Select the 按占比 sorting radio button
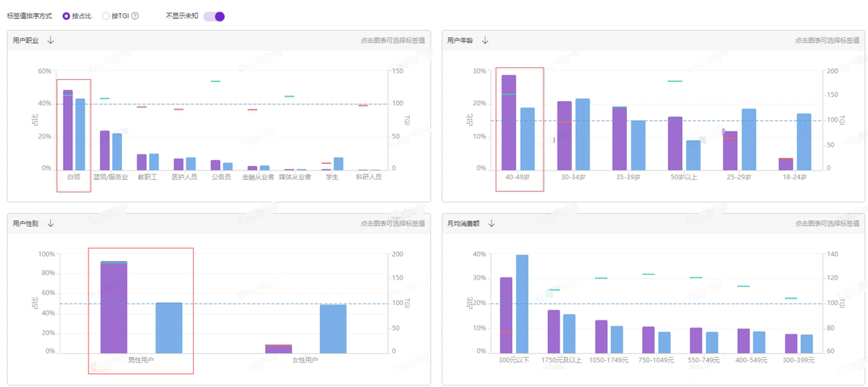 (x=66, y=16)
